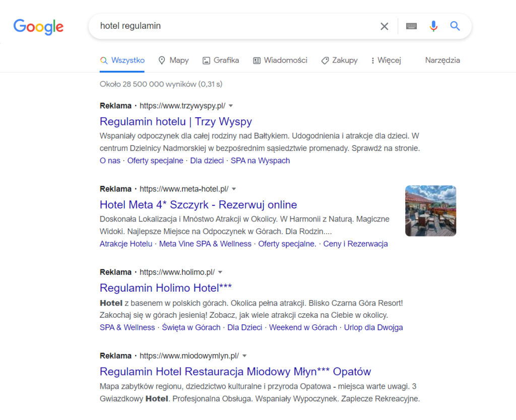Switch to the Wiadomości tab

(x=280, y=60)
